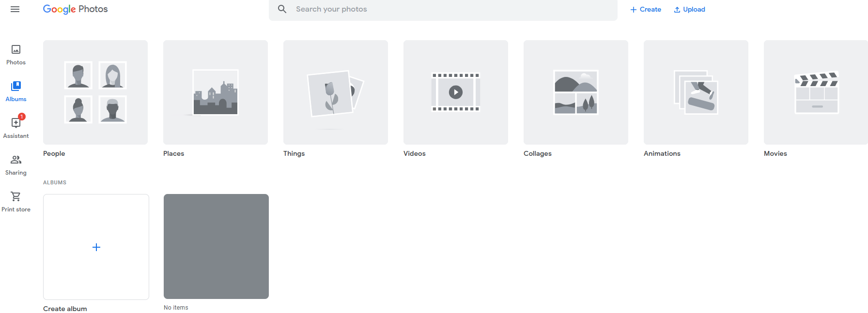Image resolution: width=868 pixels, height=313 pixels.
Task: Open the Print store
Action: coord(16,201)
